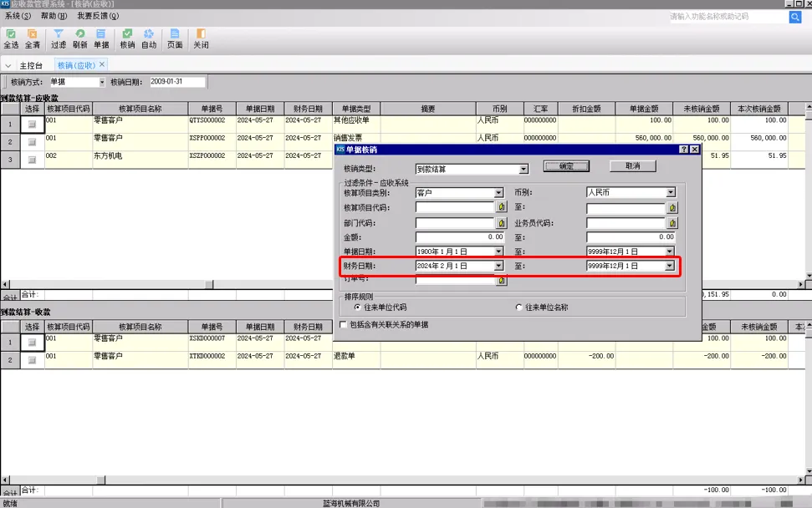Click the 金额 至 upper limit field
812x508 pixels.
tap(631, 237)
